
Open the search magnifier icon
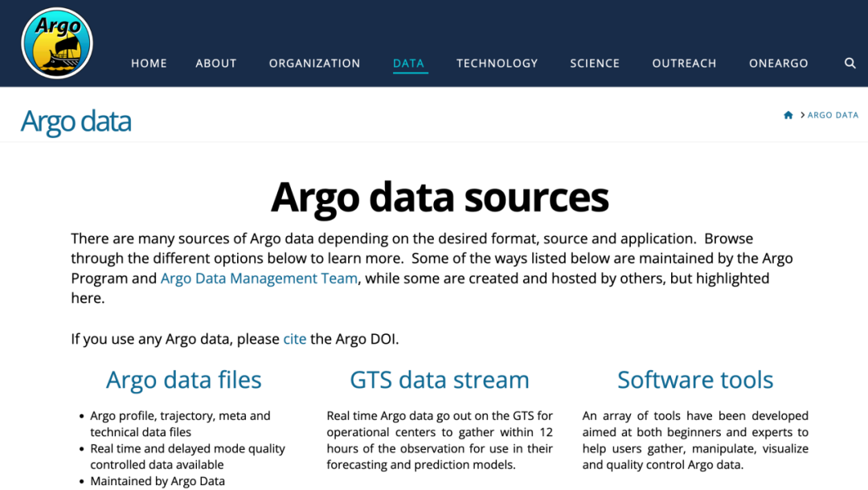(x=850, y=63)
